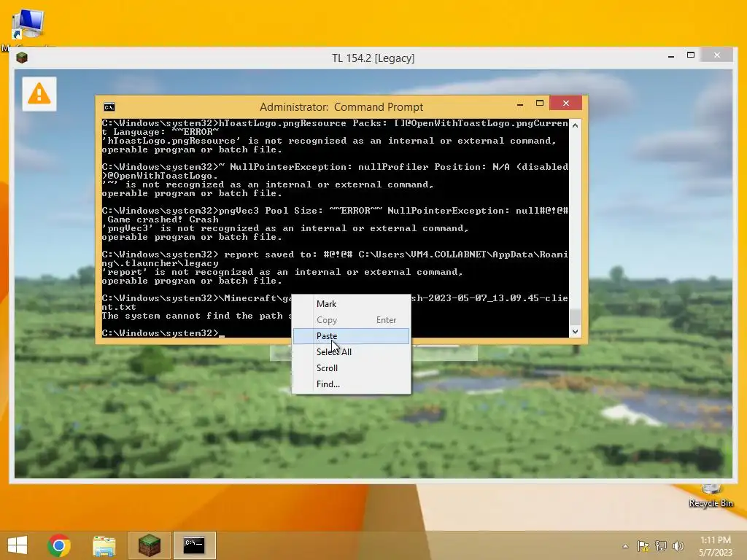The height and width of the screenshot is (560, 747).
Task: Open Command Prompt system menu icon
Action: tap(109, 106)
